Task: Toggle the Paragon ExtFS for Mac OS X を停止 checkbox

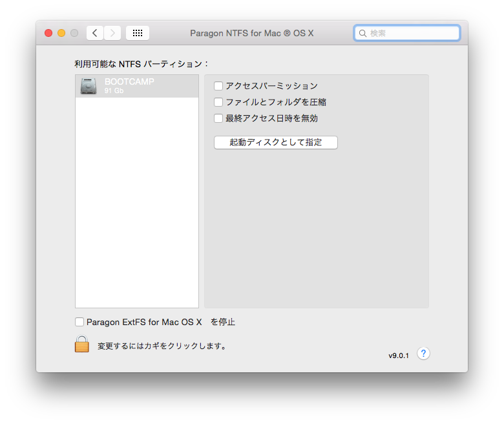Action: tap(79, 322)
